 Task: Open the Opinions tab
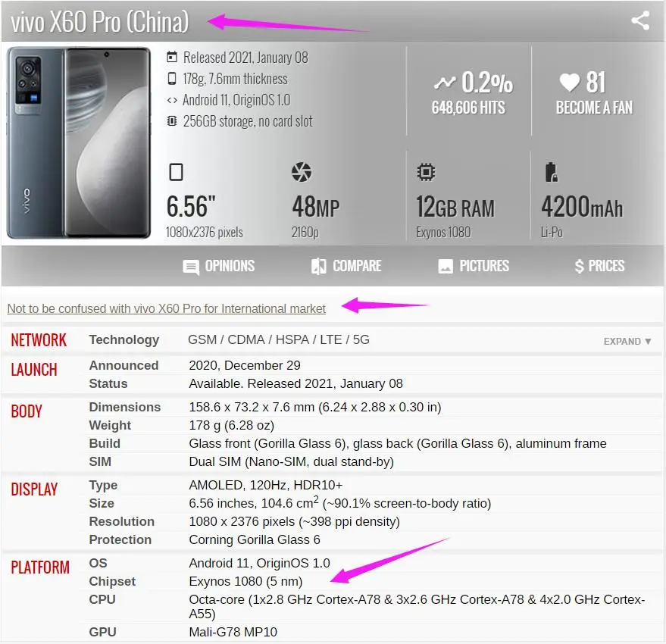point(219,267)
